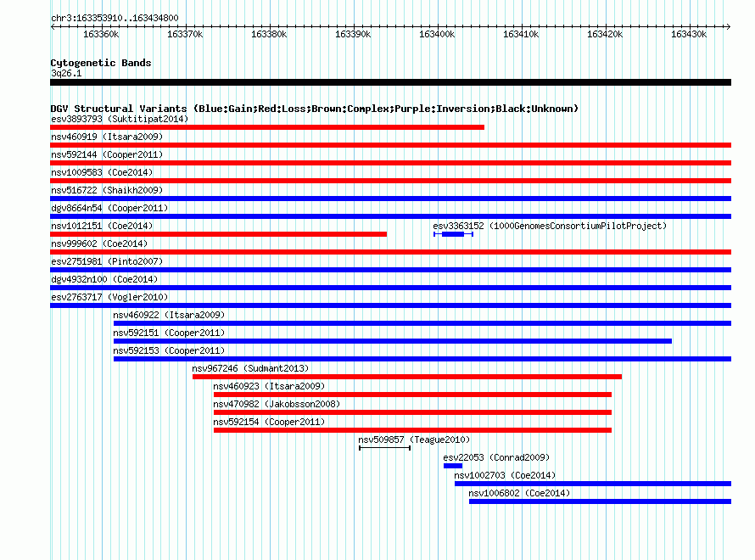Click dgv4932n100 (Coe2014) label
Viewport: 755px width, 560px height.
[104, 279]
